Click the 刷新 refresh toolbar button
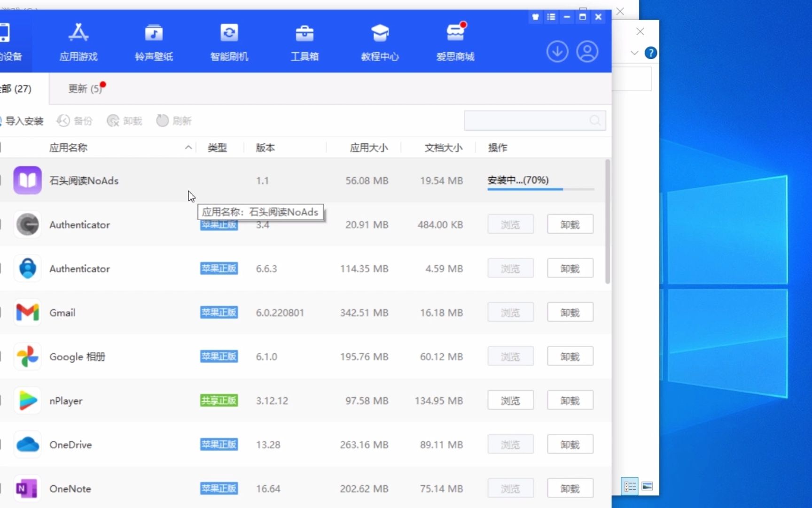Screen dimensions: 812x508 coord(174,121)
